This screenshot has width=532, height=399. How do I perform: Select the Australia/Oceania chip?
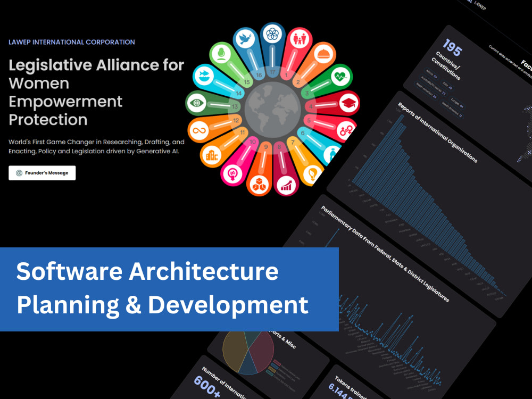434,86
